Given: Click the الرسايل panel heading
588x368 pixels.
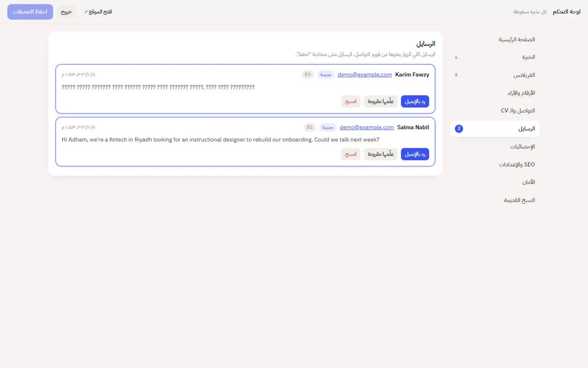Looking at the screenshot, I should point(426,44).
